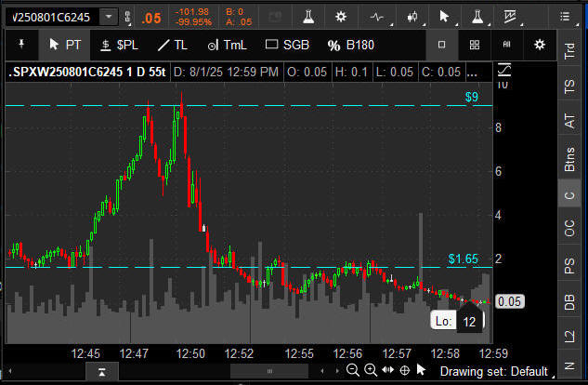This screenshot has height=385, width=588.
Task: Select the $PL price level tool
Action: pyautogui.click(x=120, y=45)
